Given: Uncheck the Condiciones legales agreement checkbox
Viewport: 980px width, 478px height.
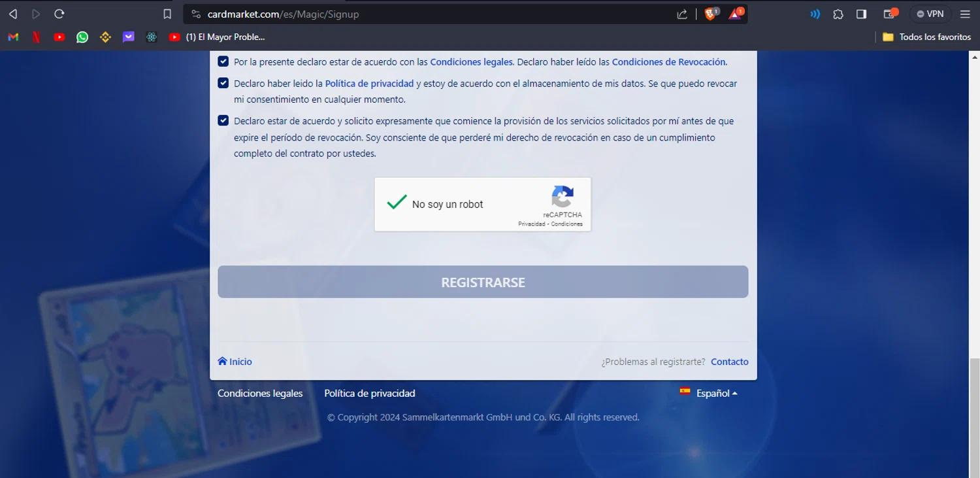Looking at the screenshot, I should pos(223,61).
